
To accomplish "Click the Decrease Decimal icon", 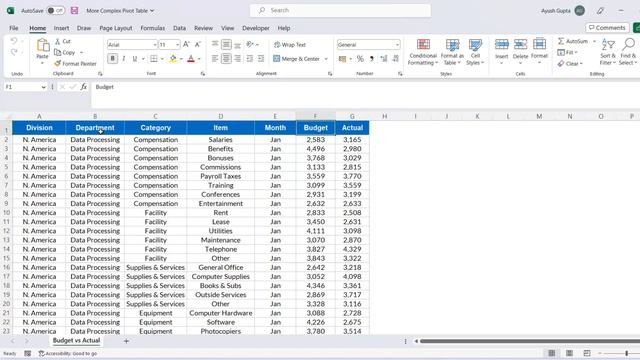I will (x=396, y=59).
